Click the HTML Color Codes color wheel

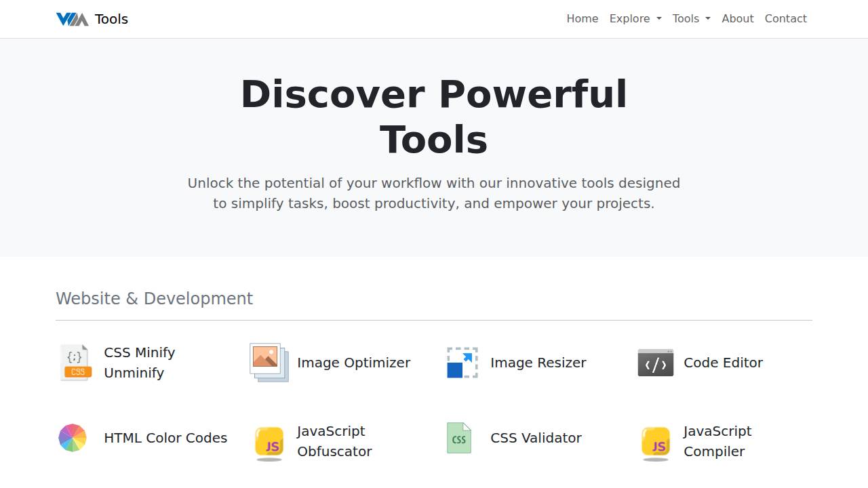point(73,438)
